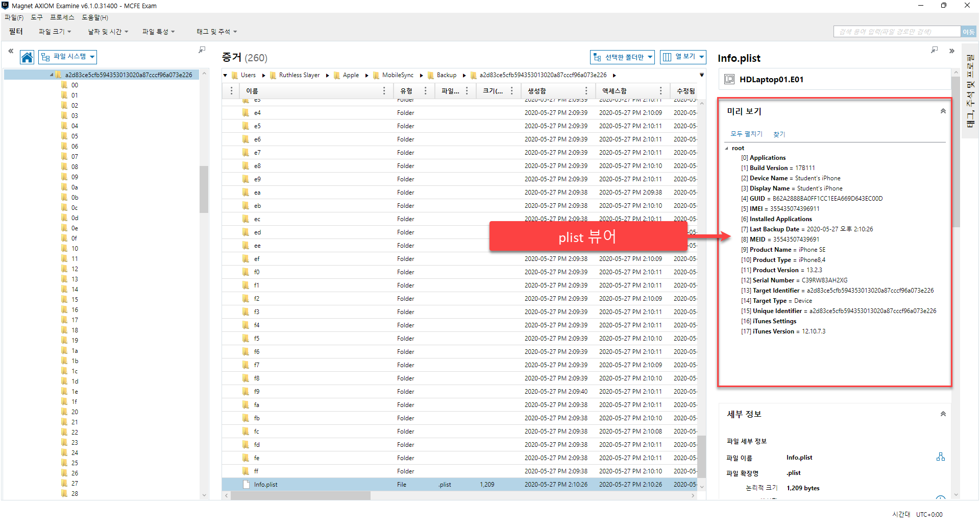Collapse the 세부 정보 details section
The width and height of the screenshot is (980, 527).
943,414
